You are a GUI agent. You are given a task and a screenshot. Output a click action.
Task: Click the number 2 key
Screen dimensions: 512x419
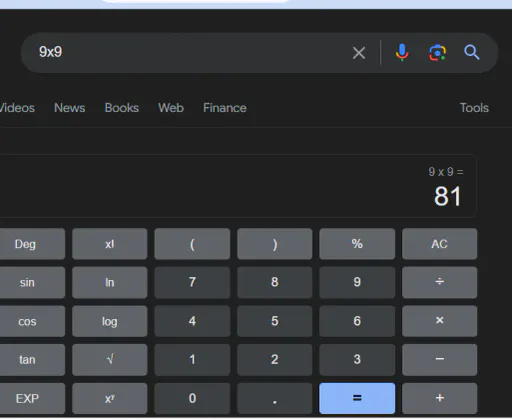point(275,360)
